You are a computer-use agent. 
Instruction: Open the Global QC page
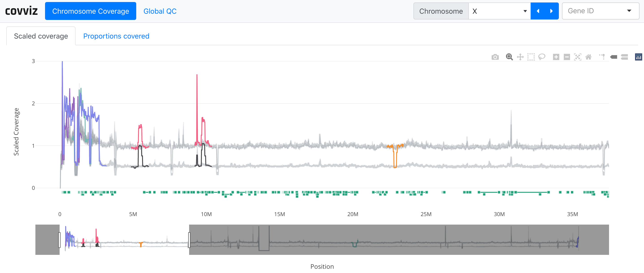(160, 11)
